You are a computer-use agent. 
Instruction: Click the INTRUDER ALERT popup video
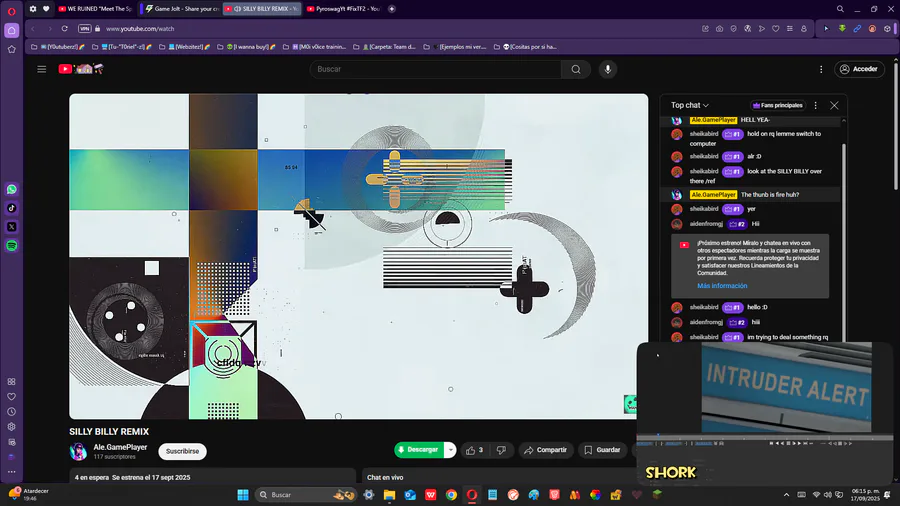click(x=786, y=387)
